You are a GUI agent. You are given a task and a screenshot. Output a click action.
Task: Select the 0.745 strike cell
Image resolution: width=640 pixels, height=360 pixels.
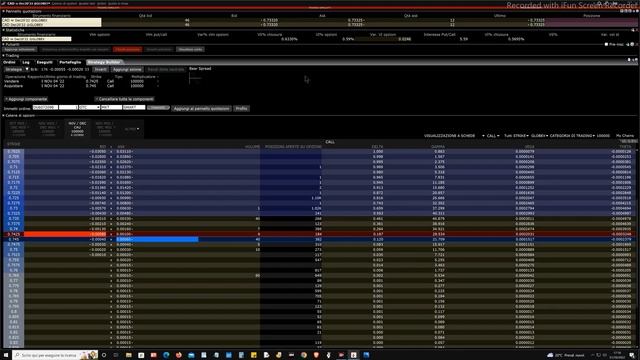[x=14, y=239]
